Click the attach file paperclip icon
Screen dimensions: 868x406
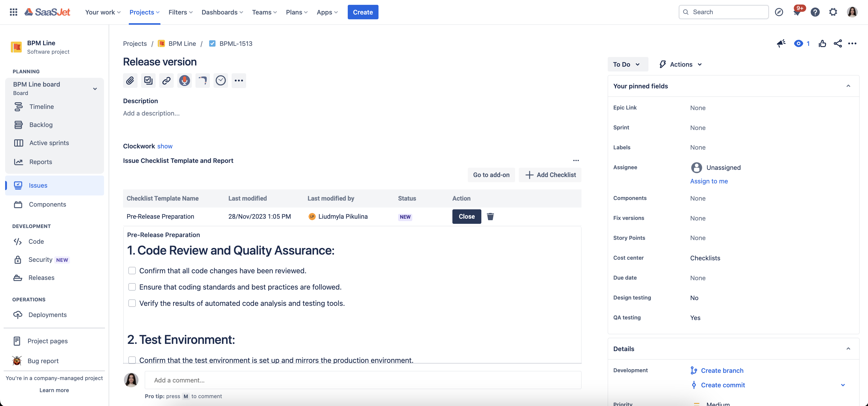[130, 81]
